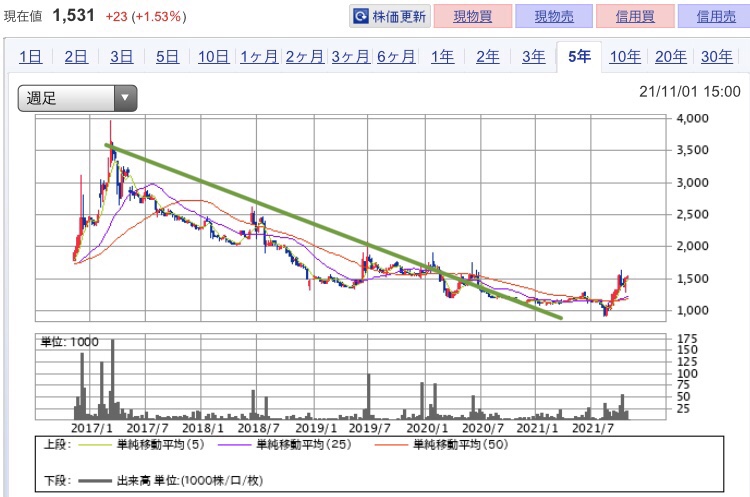This screenshot has width=750, height=497.
Task: Click the 2018/7 date axis label
Action: click(258, 428)
